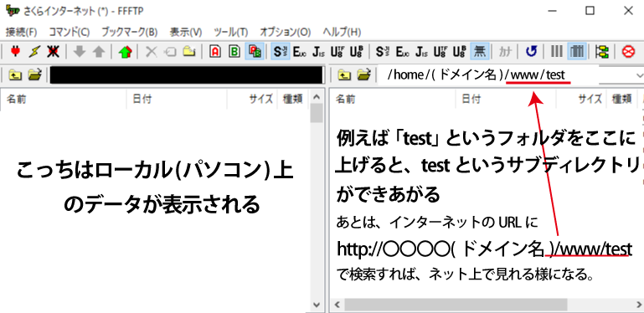Viewport: 644px width, 313px height.
Task: Switch to detailed list view icon
Action: pyautogui.click(x=577, y=52)
